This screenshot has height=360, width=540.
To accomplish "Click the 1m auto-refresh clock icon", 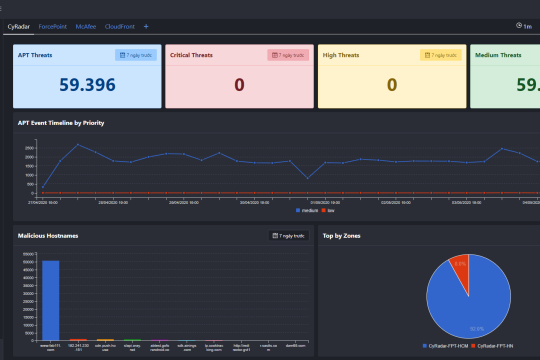I will pyautogui.click(x=519, y=25).
